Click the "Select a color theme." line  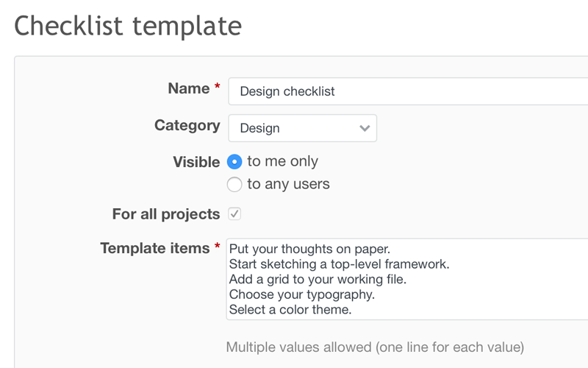(290, 310)
